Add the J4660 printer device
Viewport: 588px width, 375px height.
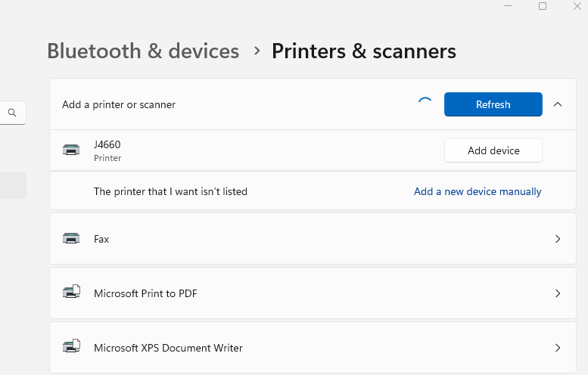point(493,150)
